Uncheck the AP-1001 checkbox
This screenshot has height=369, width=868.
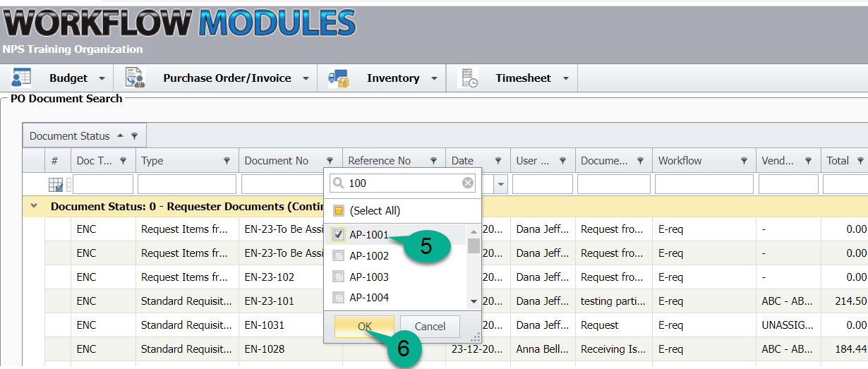coord(339,234)
